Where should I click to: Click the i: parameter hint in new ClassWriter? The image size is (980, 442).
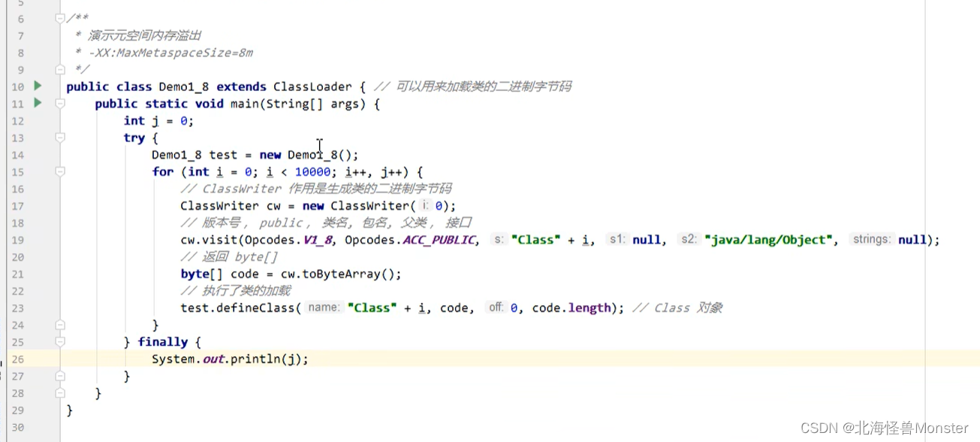425,205
